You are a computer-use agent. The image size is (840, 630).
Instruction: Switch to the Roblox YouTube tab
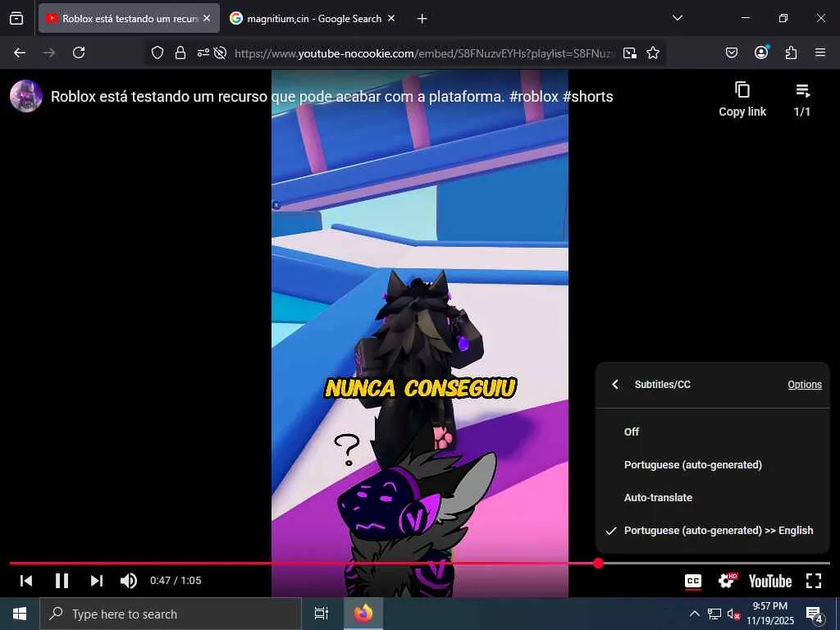coord(129,18)
